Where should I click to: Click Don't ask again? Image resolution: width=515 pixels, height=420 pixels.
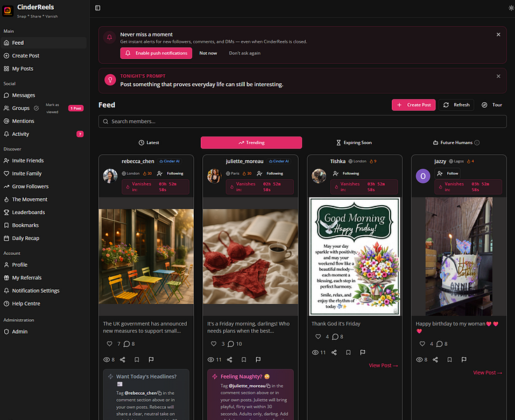point(245,53)
